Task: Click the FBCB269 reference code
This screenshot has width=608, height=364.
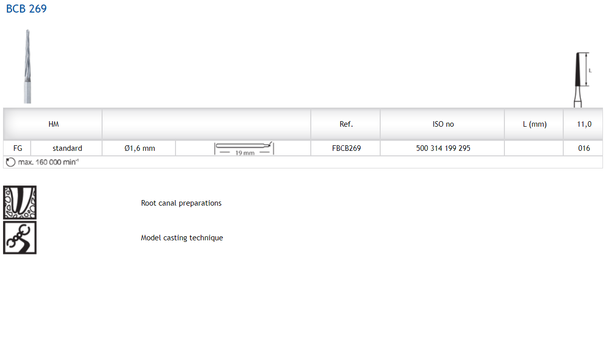Action: click(346, 148)
